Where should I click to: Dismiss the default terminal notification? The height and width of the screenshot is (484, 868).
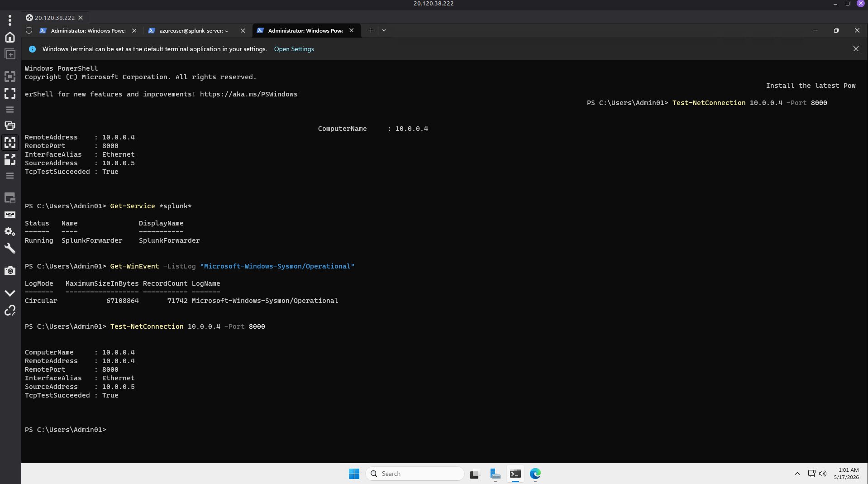pos(856,49)
